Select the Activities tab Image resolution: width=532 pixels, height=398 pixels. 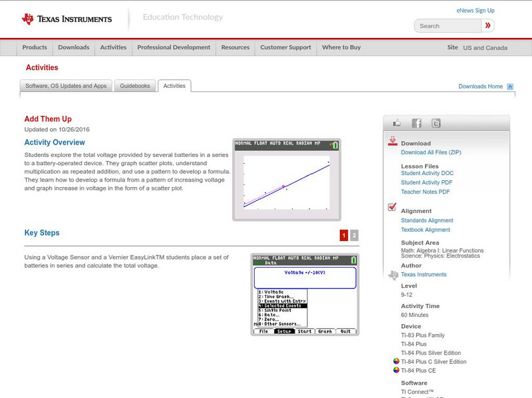point(174,86)
